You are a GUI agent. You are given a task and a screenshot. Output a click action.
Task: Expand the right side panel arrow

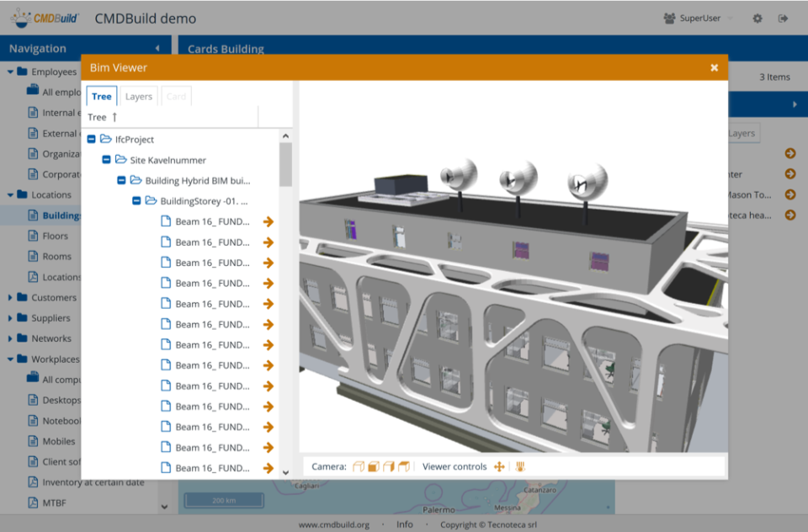click(795, 104)
